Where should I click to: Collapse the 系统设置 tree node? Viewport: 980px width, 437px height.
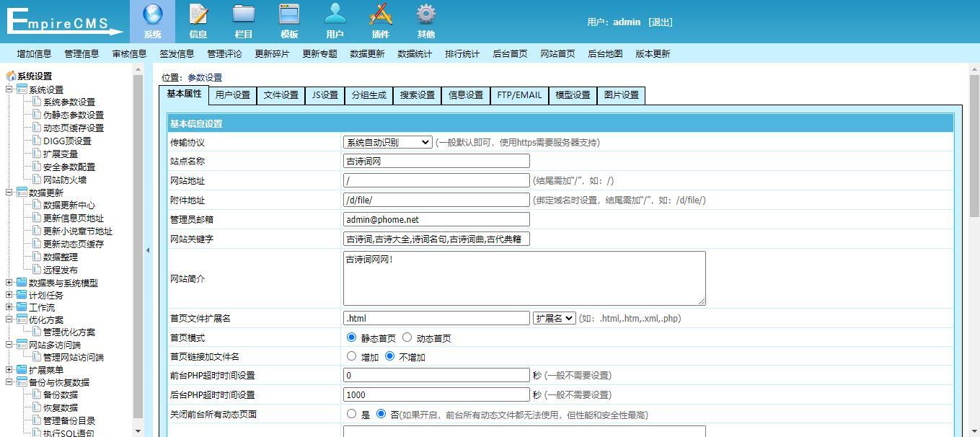9,89
